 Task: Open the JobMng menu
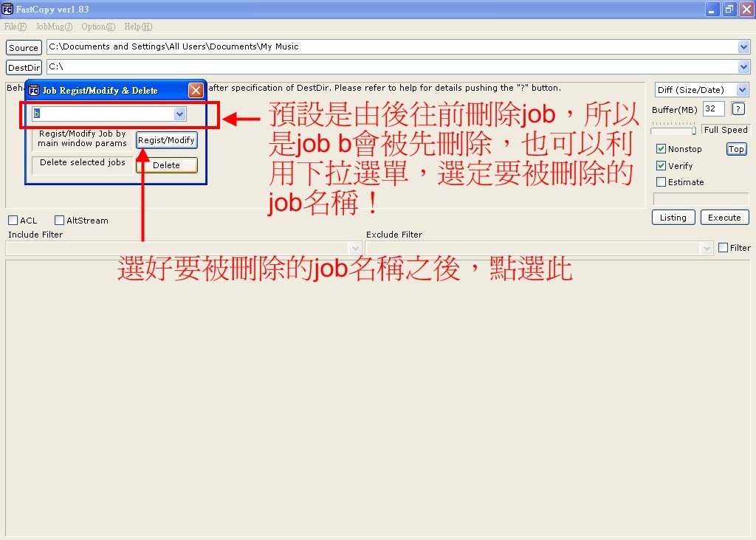[x=54, y=27]
